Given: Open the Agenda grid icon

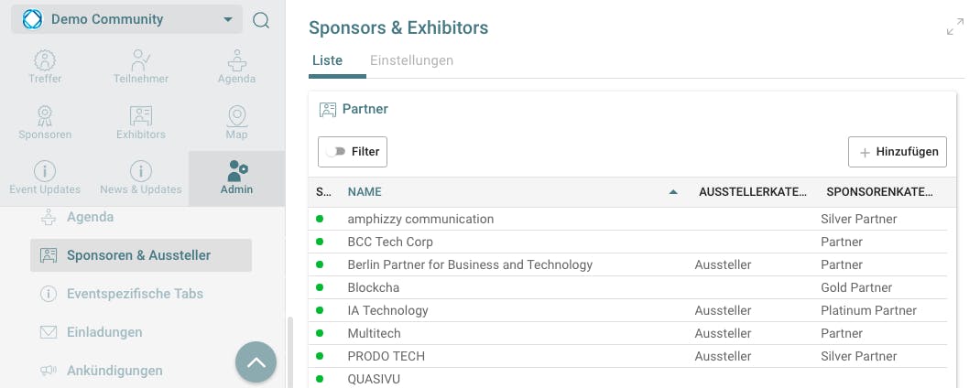Looking at the screenshot, I should point(236,61).
